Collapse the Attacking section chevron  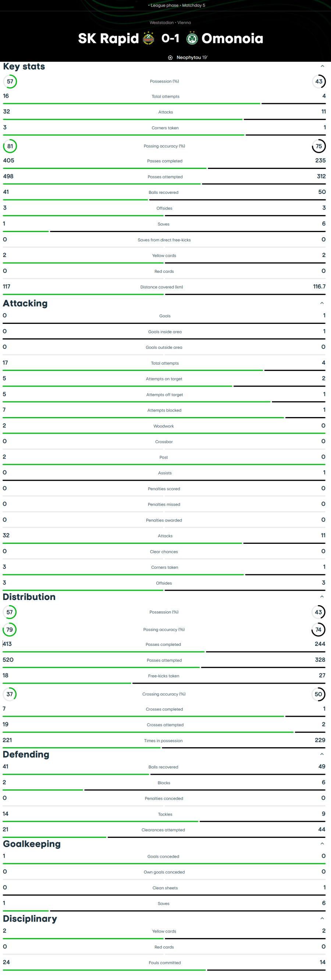point(322,303)
